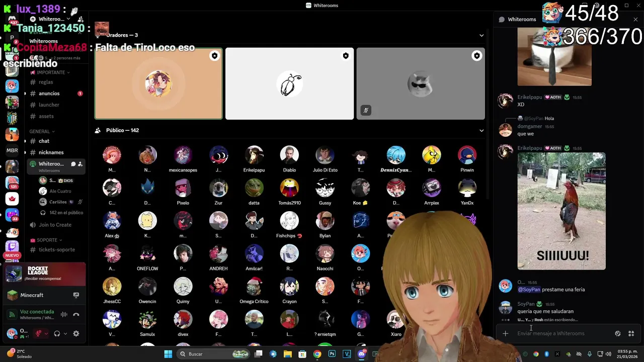Open the nicknames channel
This screenshot has height=362, width=644.
point(51,152)
